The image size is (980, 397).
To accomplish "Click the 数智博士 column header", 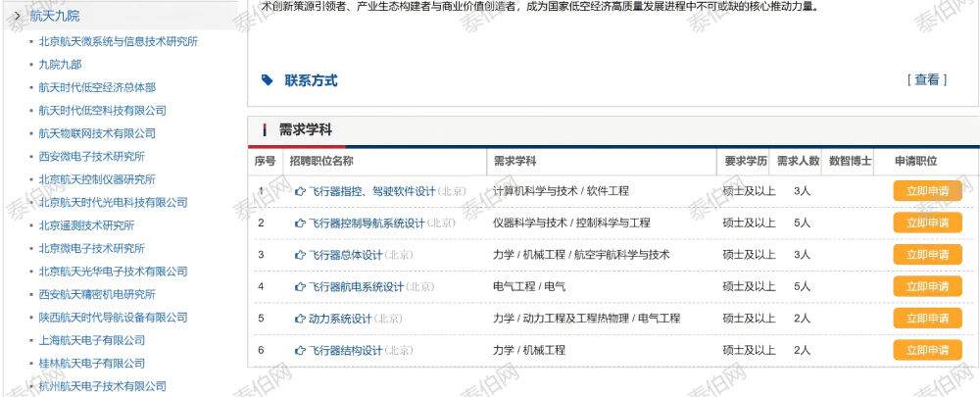I will pos(850,161).
